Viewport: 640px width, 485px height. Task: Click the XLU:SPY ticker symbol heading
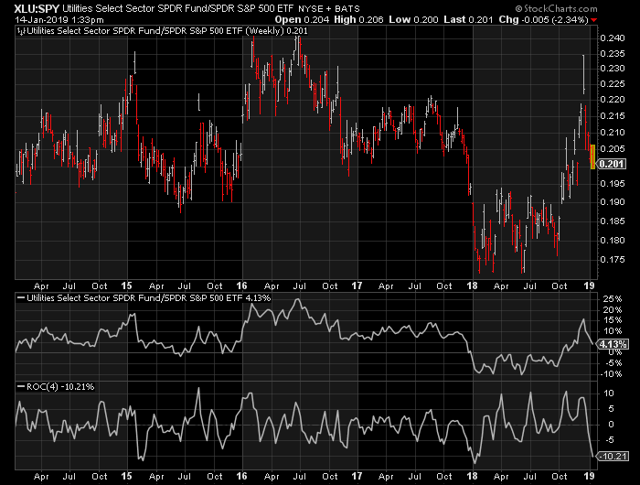37,9
